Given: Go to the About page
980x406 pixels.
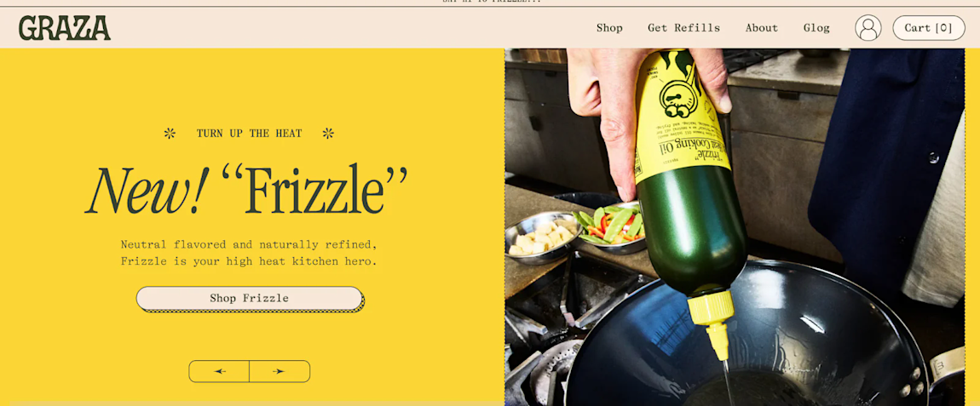Looking at the screenshot, I should [x=762, y=28].
